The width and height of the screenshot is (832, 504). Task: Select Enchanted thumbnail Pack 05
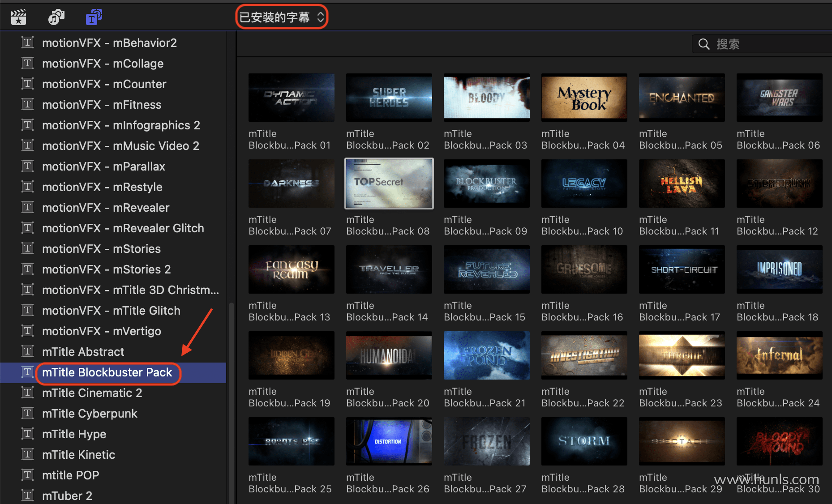(x=682, y=98)
